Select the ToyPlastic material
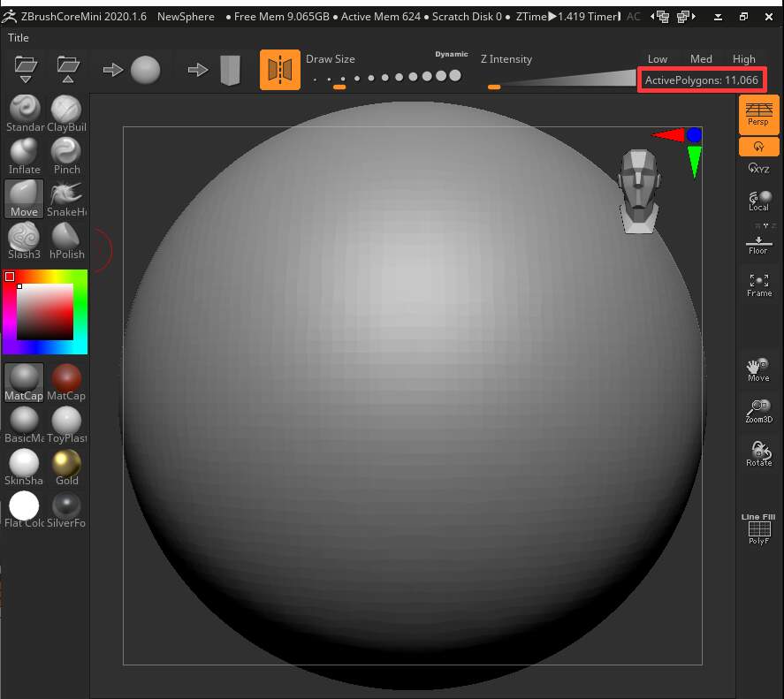784x699 pixels. (x=66, y=425)
